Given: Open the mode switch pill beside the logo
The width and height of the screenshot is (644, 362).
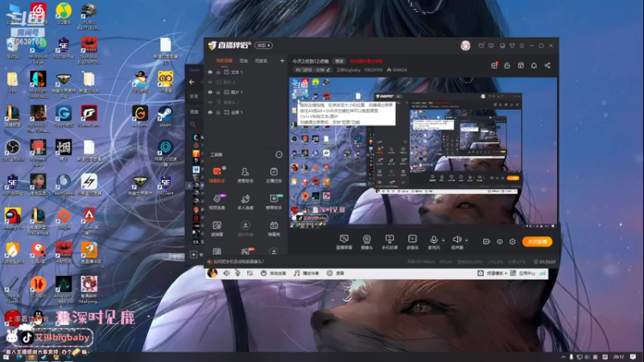Looking at the screenshot, I should click(x=264, y=46).
